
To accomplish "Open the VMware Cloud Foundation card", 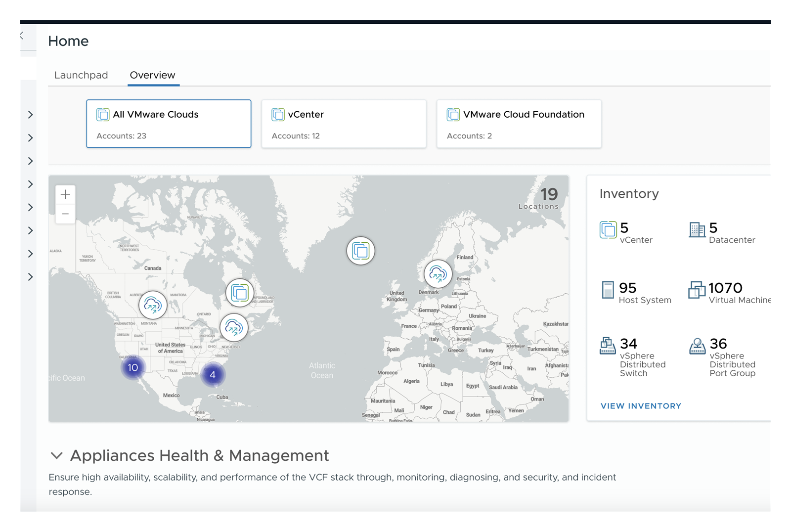I will (x=519, y=124).
